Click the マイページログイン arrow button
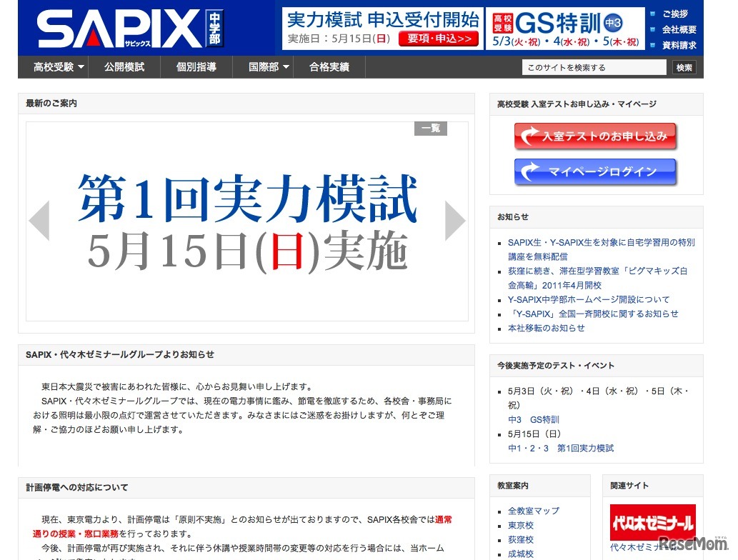The image size is (738, 560). click(x=595, y=171)
